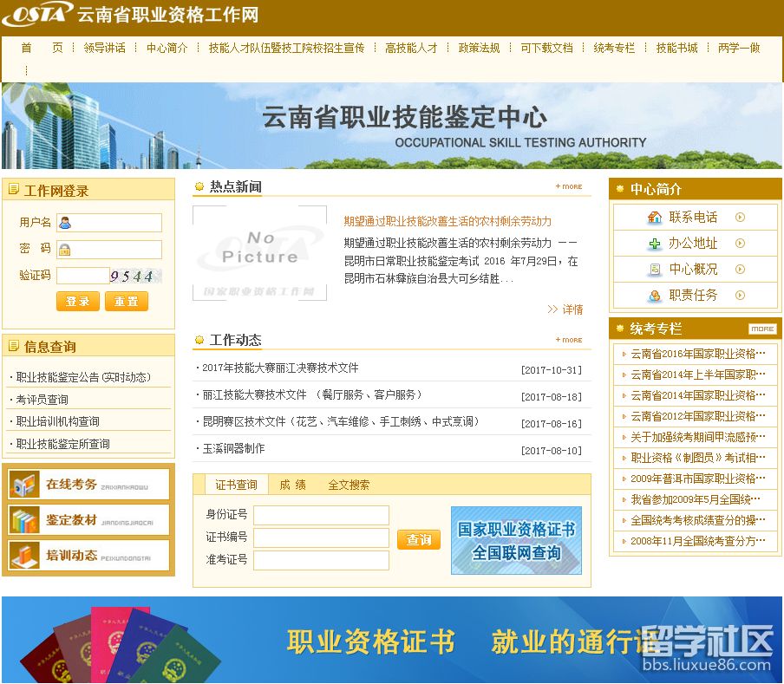Image resolution: width=784 pixels, height=684 pixels.
Task: Open the 政策法规 menu item
Action: 478,49
